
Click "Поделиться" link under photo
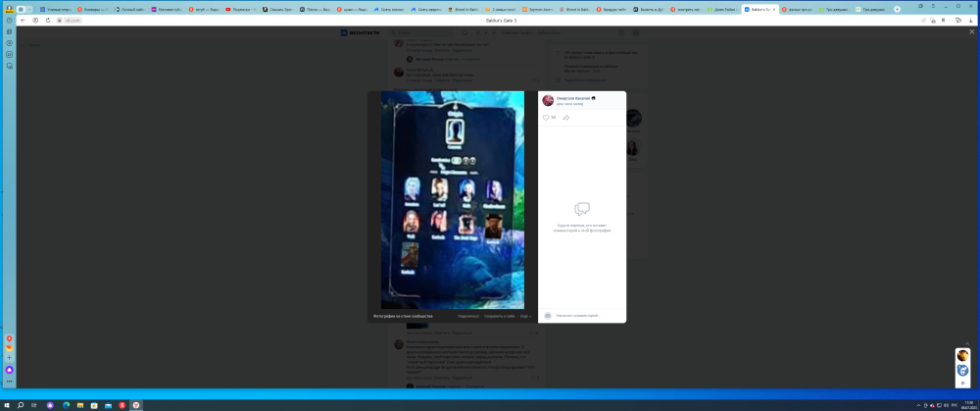point(467,316)
